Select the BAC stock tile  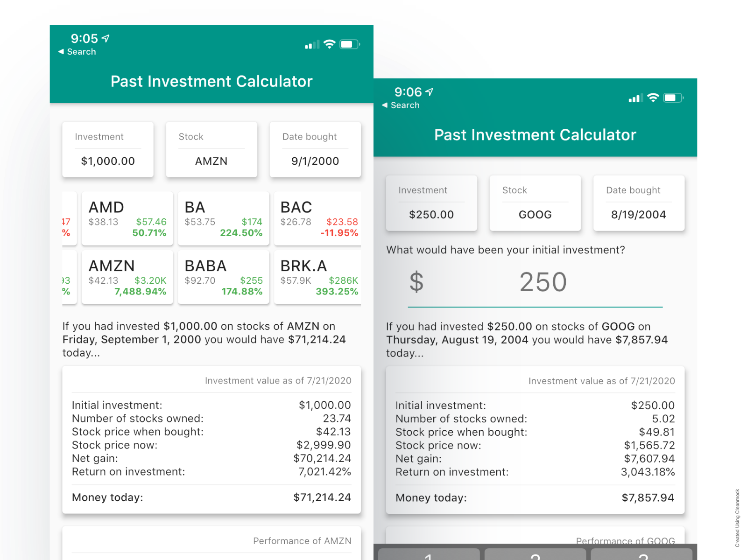coord(317,218)
